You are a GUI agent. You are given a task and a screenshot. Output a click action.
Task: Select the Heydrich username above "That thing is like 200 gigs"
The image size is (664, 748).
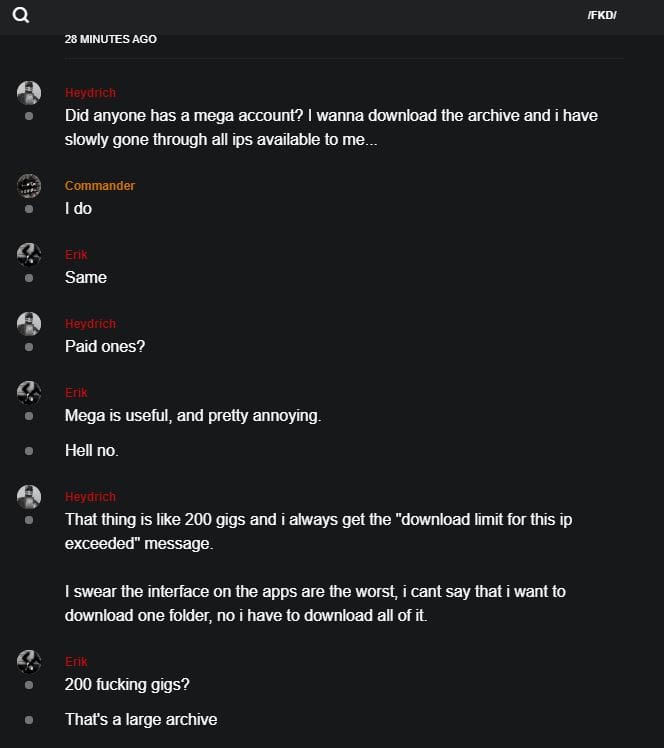pyautogui.click(x=90, y=497)
